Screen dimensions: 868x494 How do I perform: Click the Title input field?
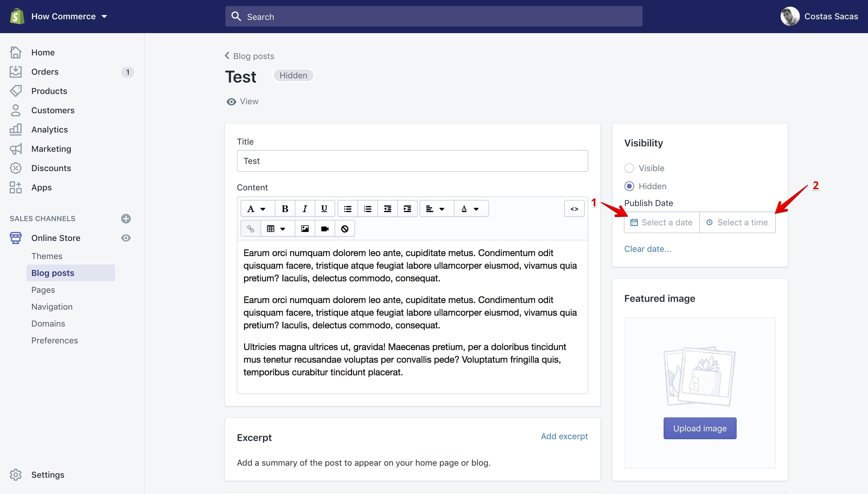click(412, 161)
